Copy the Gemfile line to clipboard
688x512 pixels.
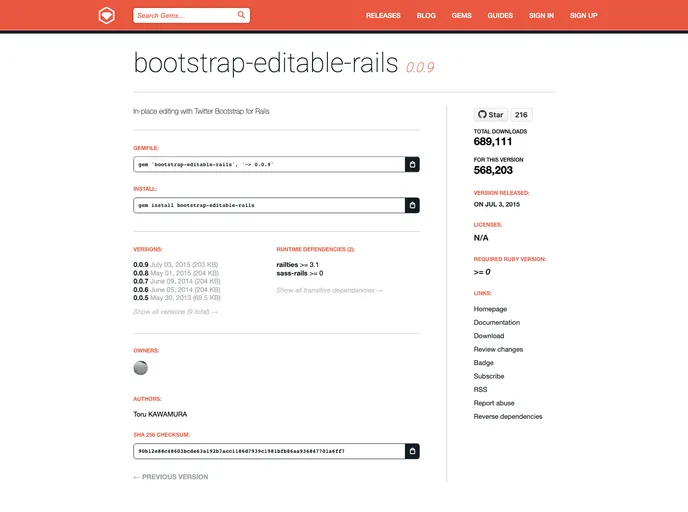point(412,165)
